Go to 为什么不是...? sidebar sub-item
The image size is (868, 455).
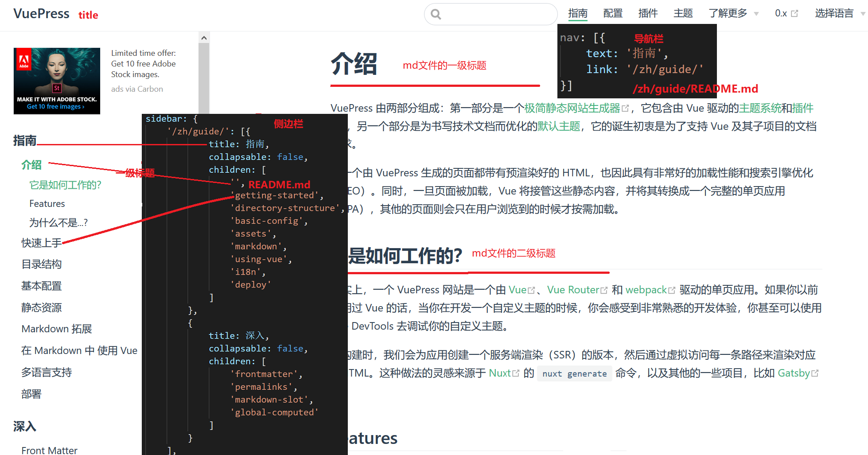coord(58,222)
